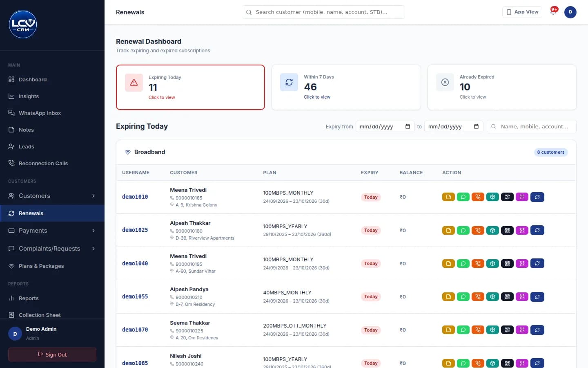This screenshot has height=368, width=588.
Task: Click the blue renew icon for demo1010
Action: [x=537, y=197]
